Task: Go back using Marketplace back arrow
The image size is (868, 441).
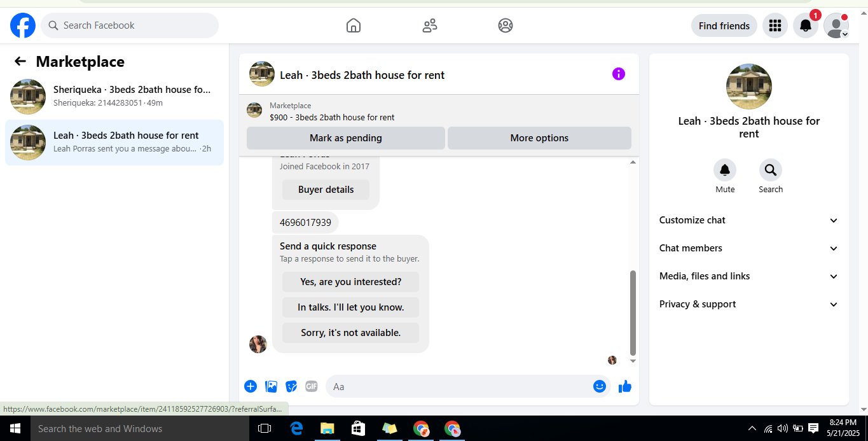Action: 20,61
